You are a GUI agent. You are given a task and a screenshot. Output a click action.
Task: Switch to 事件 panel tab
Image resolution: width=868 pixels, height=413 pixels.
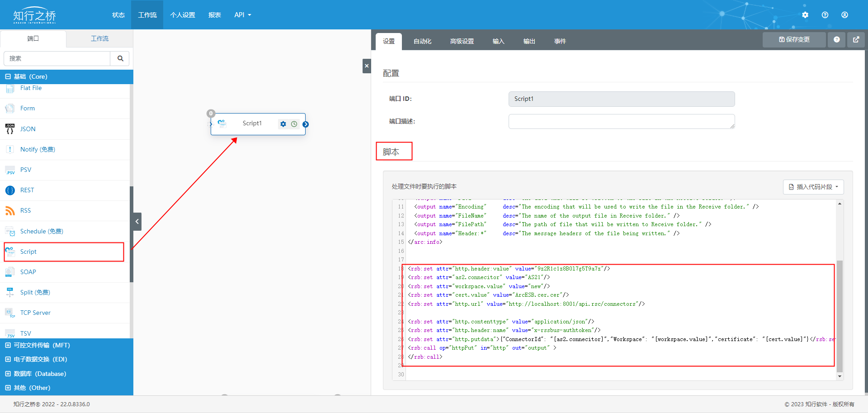pos(560,41)
